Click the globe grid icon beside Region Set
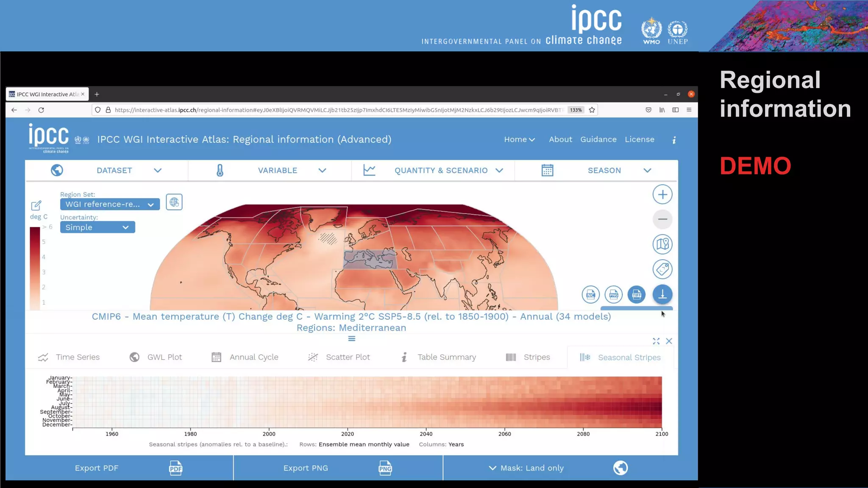The height and width of the screenshot is (488, 868). tap(174, 202)
